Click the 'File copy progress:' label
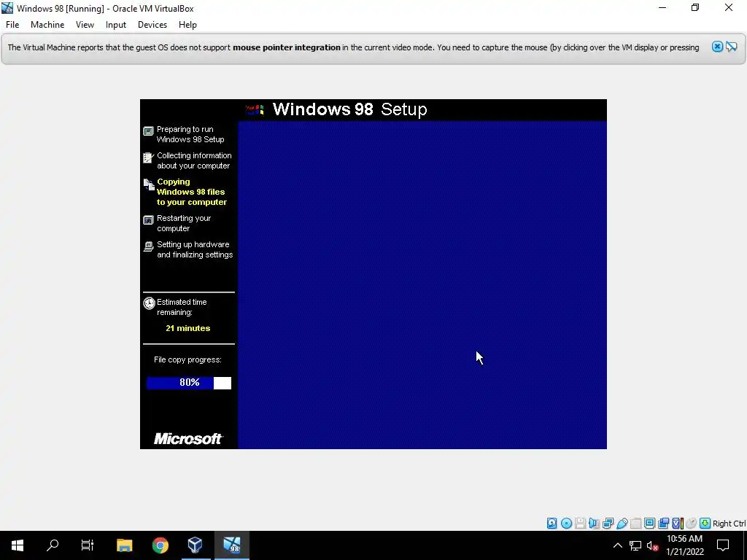Viewport: 747px width, 560px height. 187,359
